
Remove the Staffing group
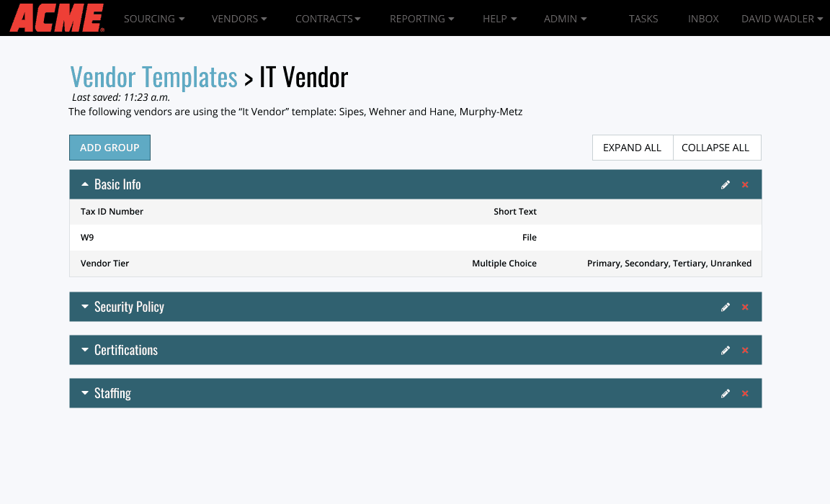(745, 393)
